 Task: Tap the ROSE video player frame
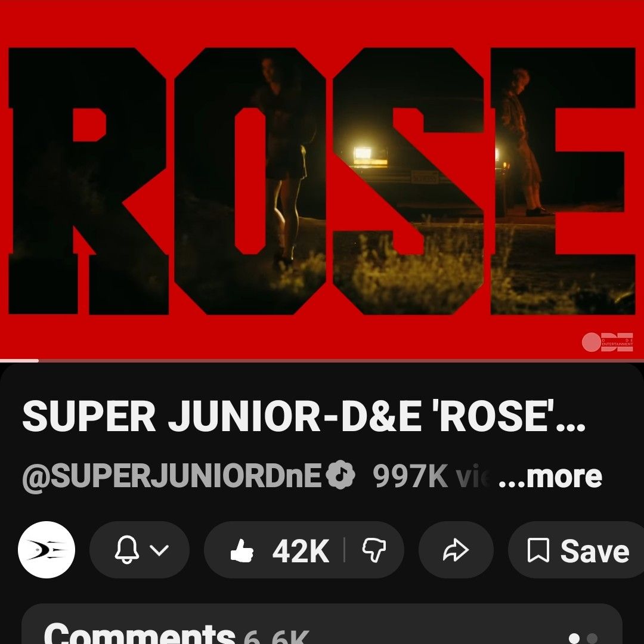(x=322, y=179)
